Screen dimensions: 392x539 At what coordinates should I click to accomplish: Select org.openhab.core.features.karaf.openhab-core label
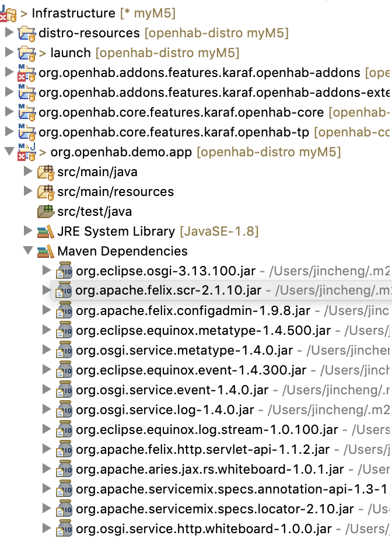click(x=181, y=113)
